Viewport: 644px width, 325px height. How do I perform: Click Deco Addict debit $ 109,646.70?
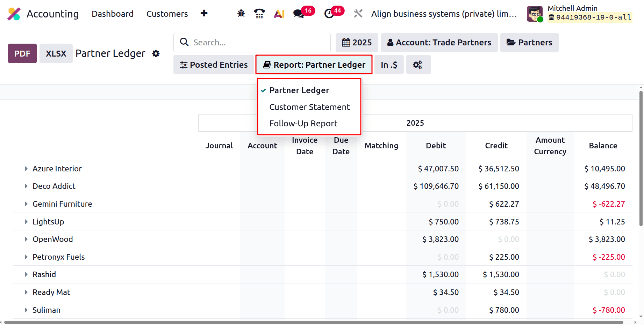436,186
